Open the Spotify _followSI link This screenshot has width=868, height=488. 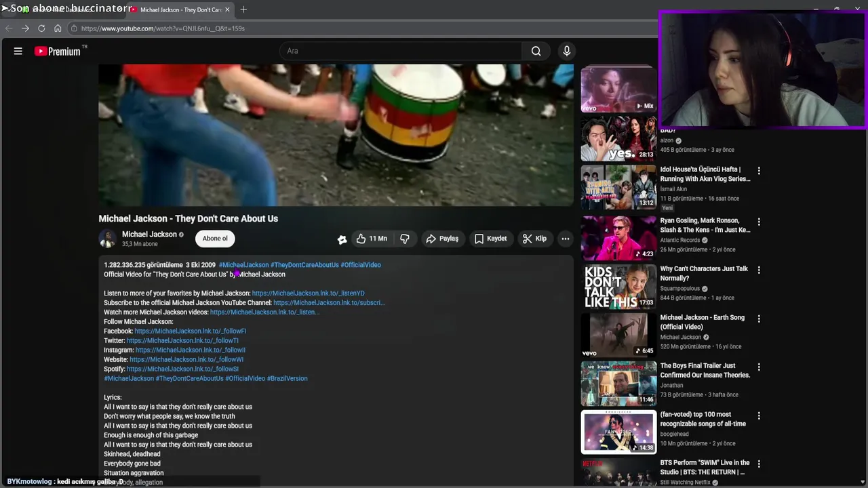[x=183, y=369]
